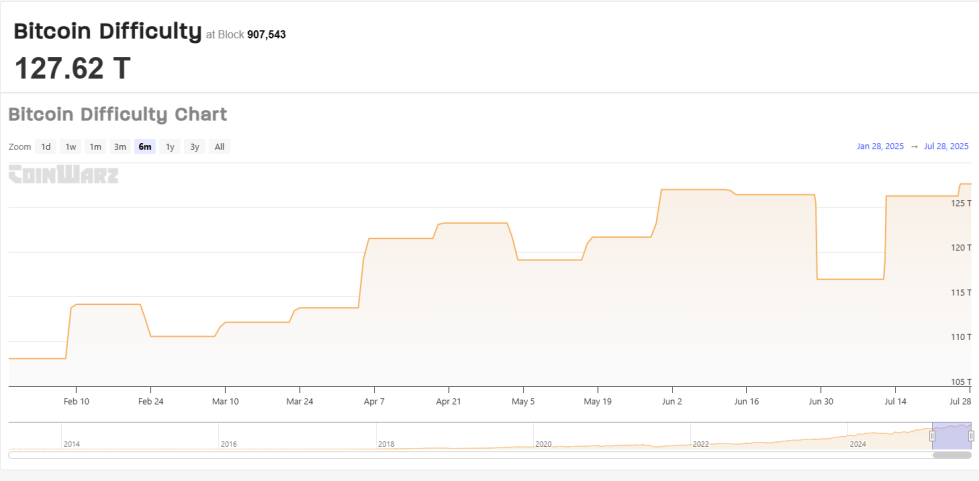
Task: Jump navigator to the 2020 marker
Action: tap(543, 443)
